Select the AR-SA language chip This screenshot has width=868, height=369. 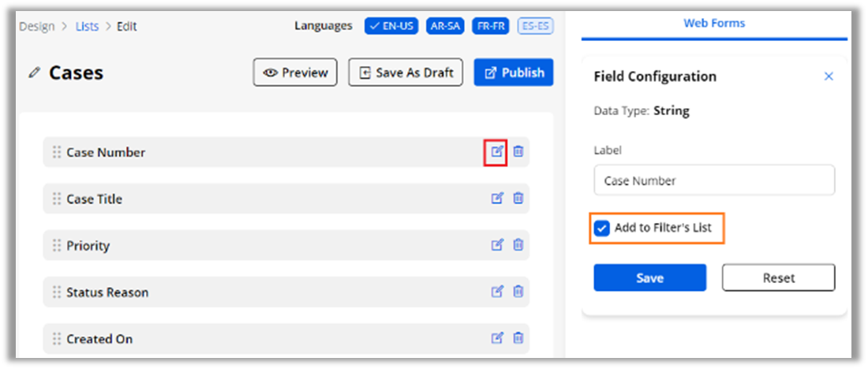tap(445, 26)
